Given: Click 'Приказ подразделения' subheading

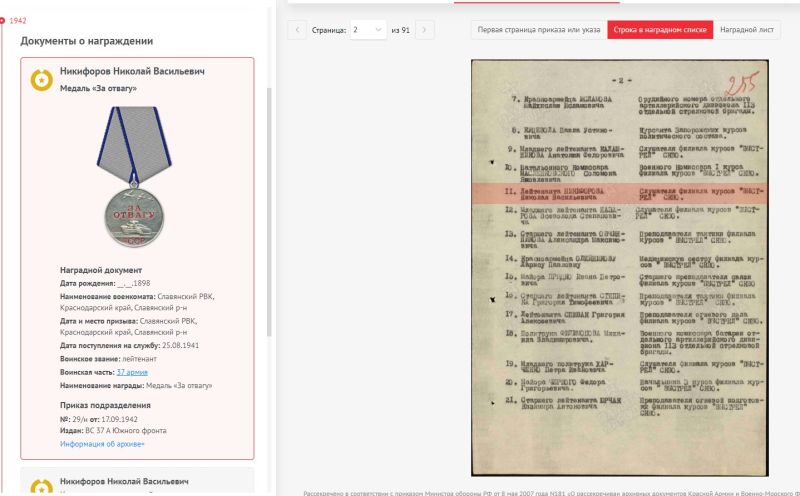Looking at the screenshot, I should click(105, 405).
